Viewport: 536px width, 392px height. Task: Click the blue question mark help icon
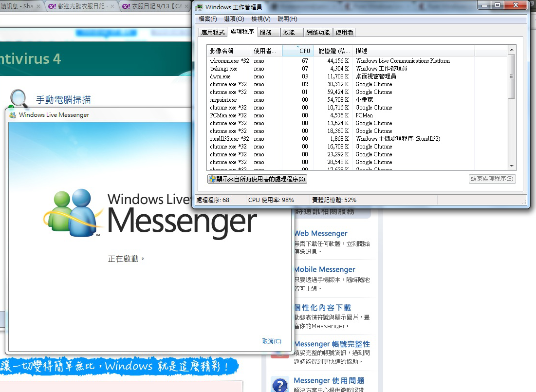280,384
